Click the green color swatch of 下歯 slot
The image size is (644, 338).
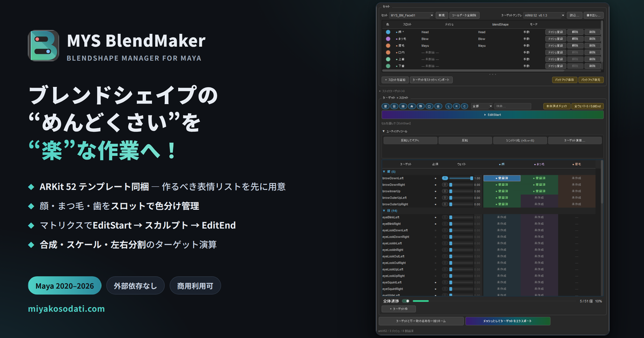388,65
